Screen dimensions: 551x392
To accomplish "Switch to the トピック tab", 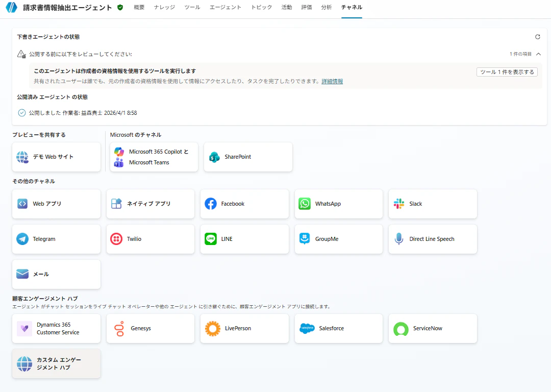I will pos(261,7).
